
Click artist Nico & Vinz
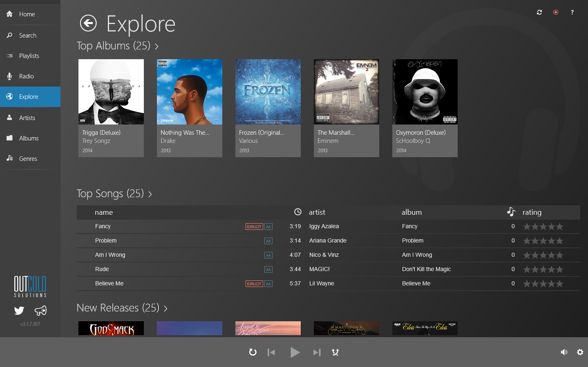pyautogui.click(x=324, y=255)
